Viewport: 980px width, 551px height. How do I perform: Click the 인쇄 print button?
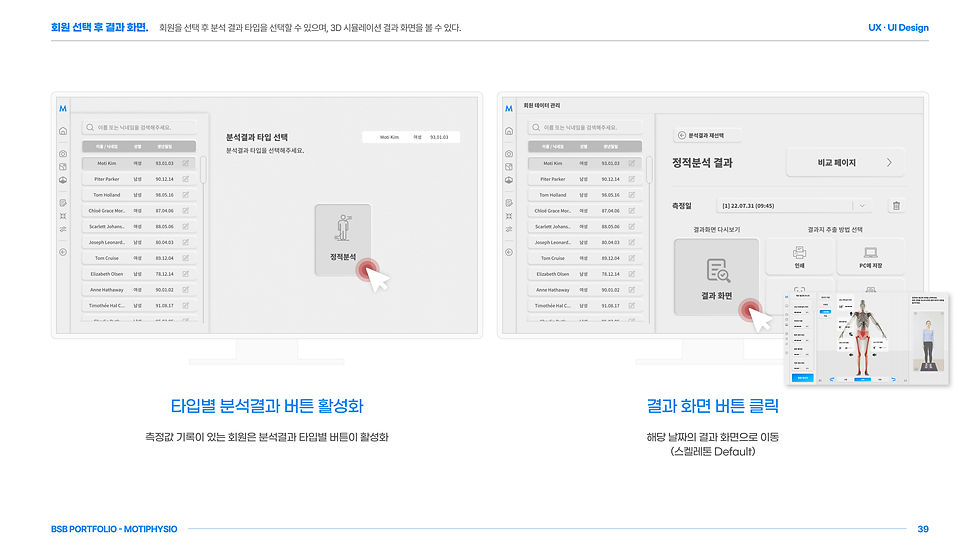point(799,256)
